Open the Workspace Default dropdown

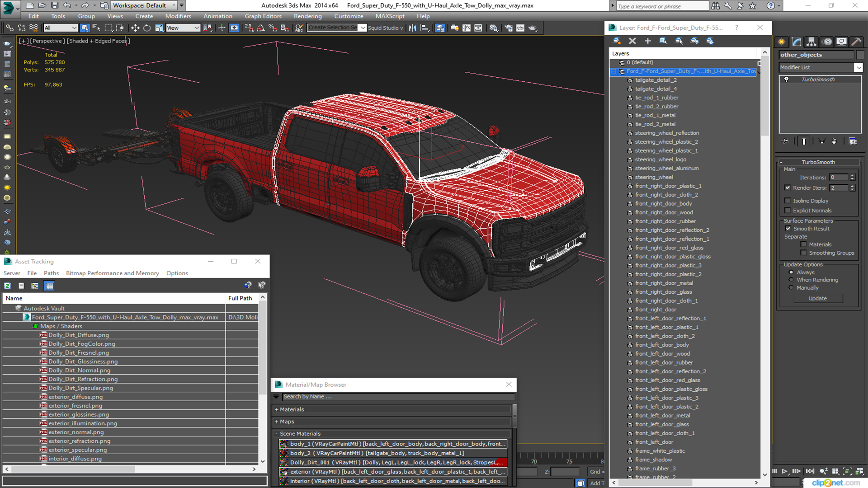click(x=144, y=5)
